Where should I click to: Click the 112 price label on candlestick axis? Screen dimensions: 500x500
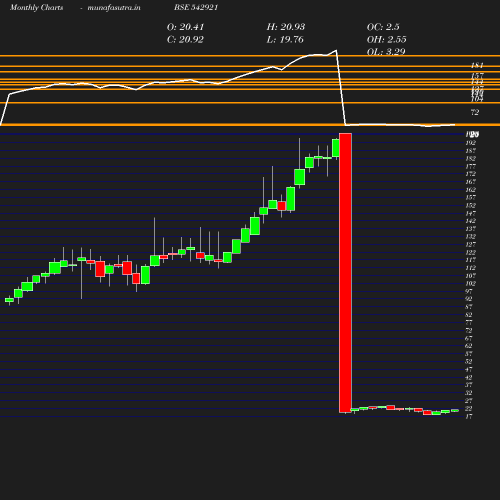coord(471,268)
